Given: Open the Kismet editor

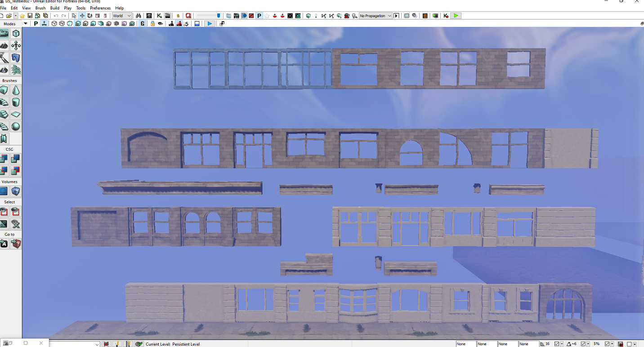Looking at the screenshot, I should [159, 16].
